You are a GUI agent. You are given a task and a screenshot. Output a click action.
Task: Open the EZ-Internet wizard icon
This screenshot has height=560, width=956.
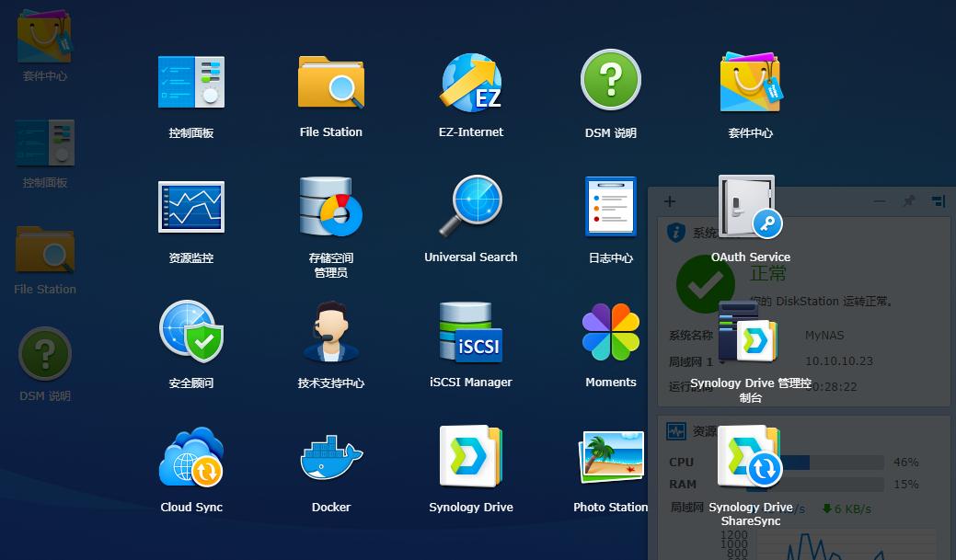pyautogui.click(x=471, y=82)
